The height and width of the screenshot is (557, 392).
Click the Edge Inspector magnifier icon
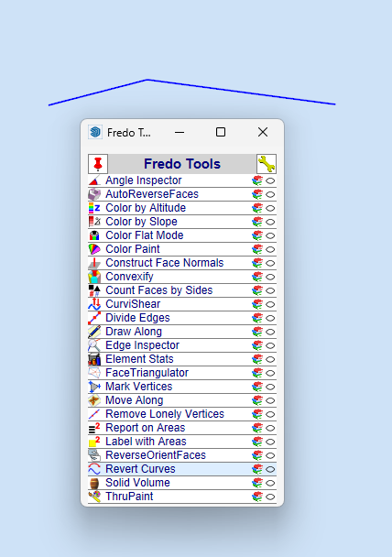[94, 345]
